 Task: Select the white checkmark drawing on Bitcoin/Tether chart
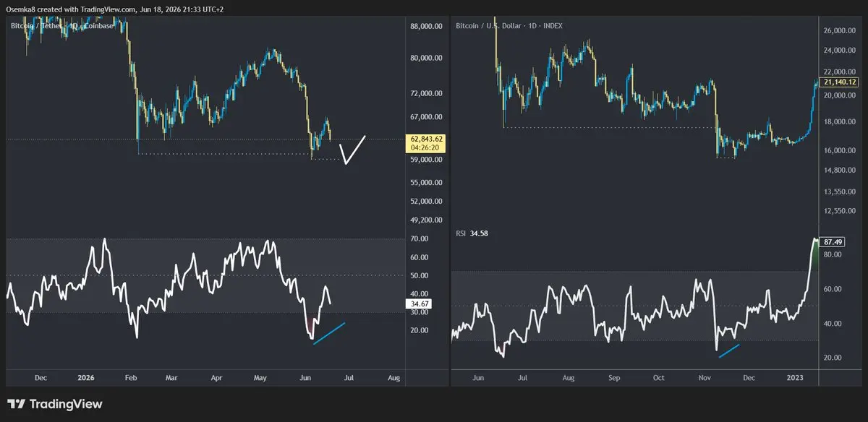[x=353, y=150]
